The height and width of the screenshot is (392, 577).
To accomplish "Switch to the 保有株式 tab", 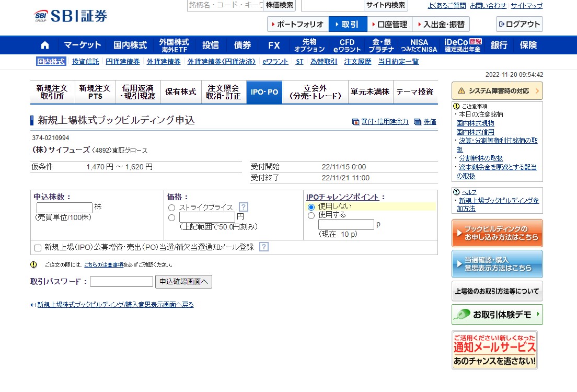I will pyautogui.click(x=181, y=91).
